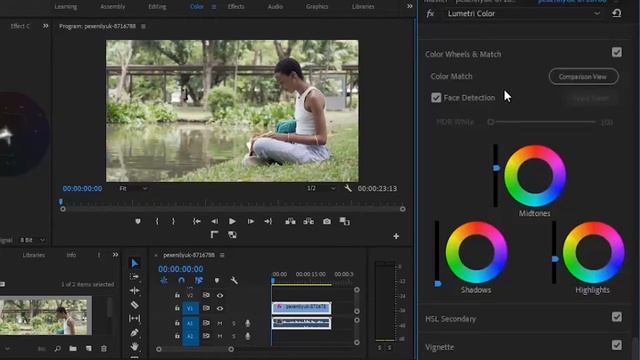This screenshot has width=640, height=360.
Task: Mute audio track A1
Action: tap(220, 323)
